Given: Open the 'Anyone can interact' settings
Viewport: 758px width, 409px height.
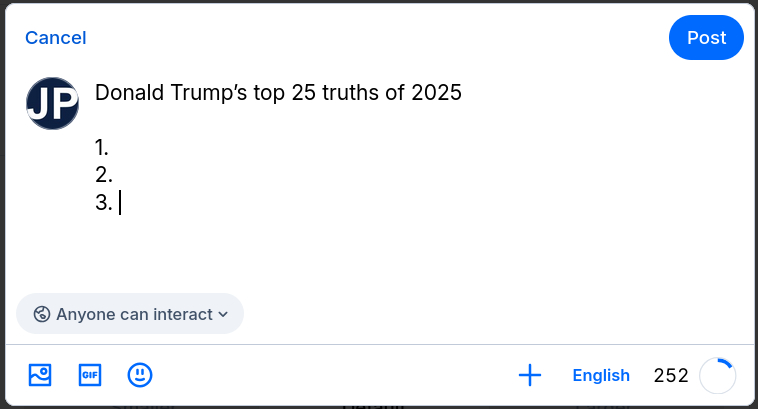Looking at the screenshot, I should (130, 314).
